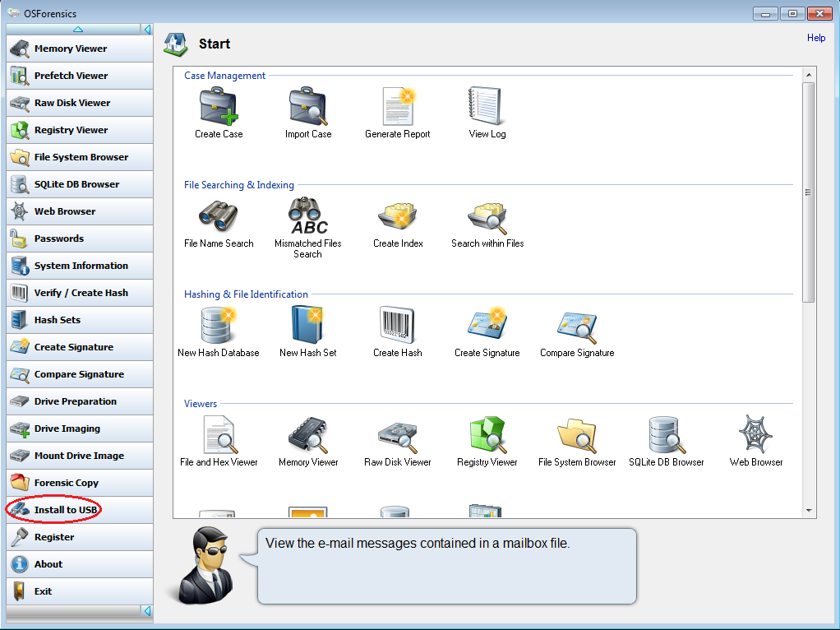Click the main panel vertical scrollbar thumb
This screenshot has height=630, width=840.
click(809, 192)
